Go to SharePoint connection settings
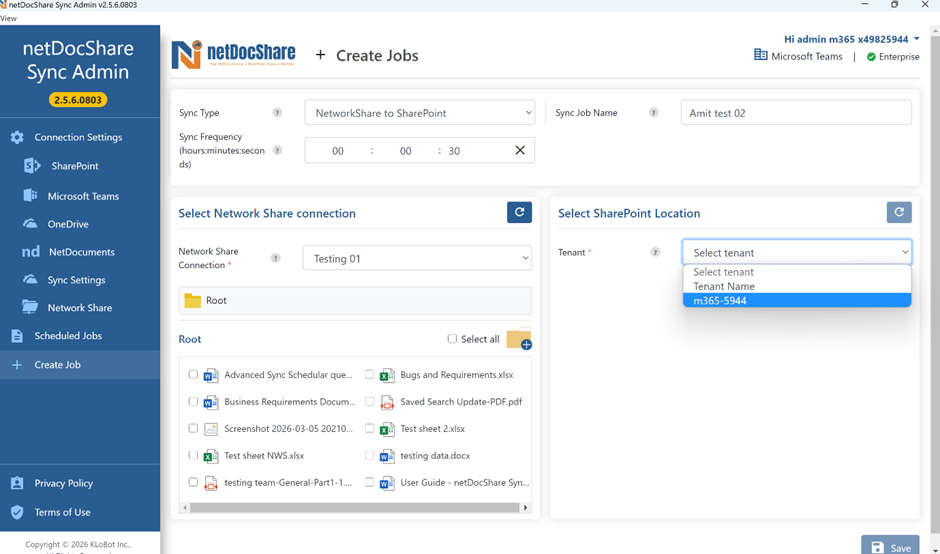940x554 pixels. (x=74, y=165)
